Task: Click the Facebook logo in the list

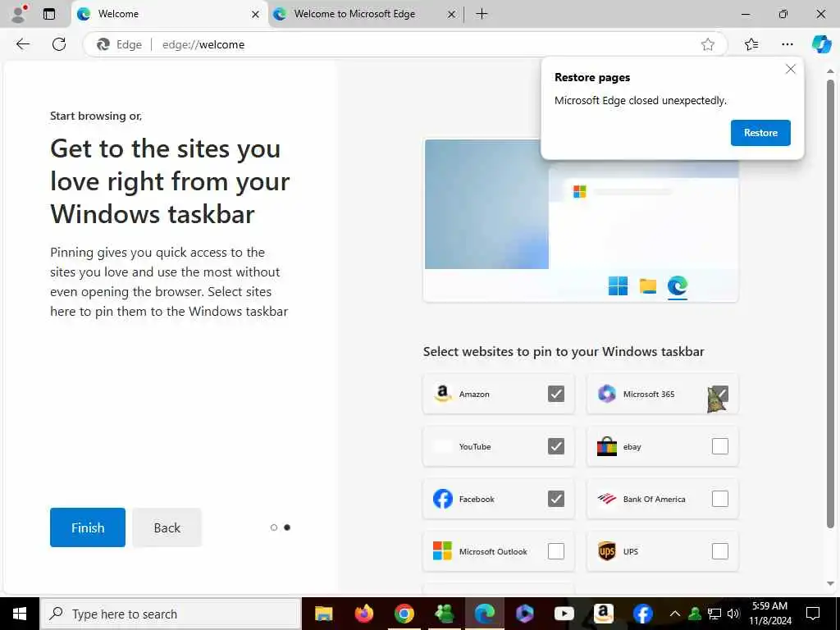Action: pos(442,499)
